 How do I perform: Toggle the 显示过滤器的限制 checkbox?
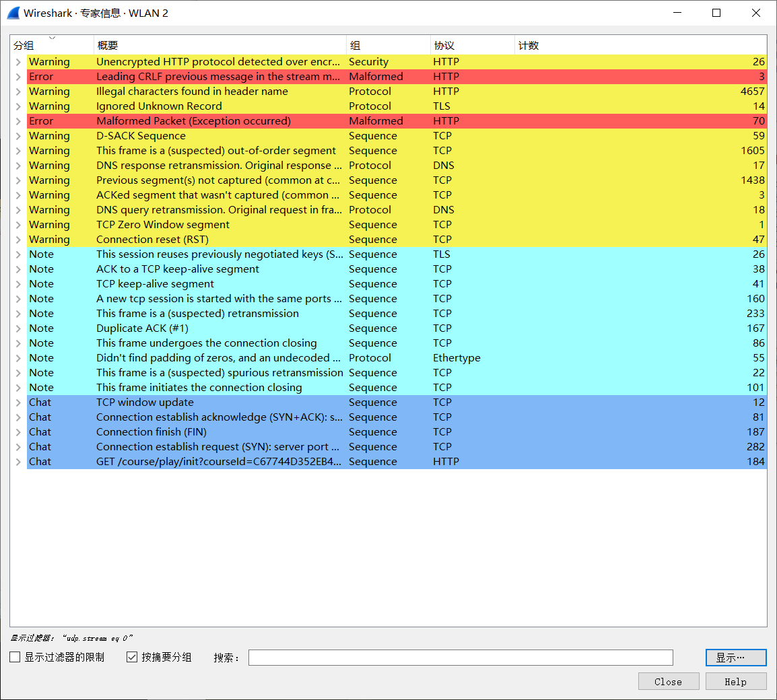coord(15,657)
